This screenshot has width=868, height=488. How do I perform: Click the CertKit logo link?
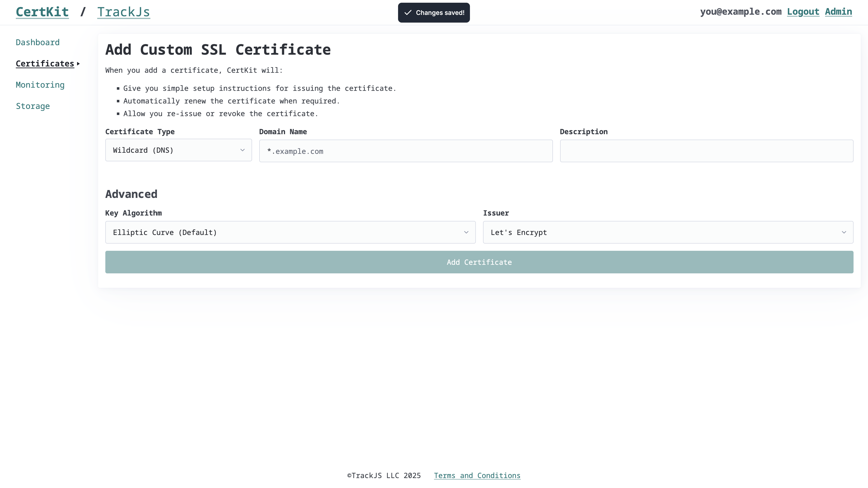(42, 12)
